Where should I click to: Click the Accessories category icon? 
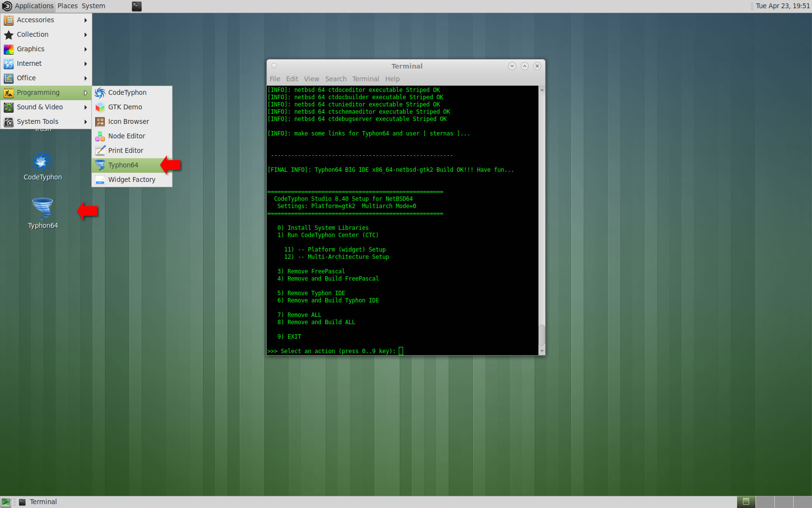(9, 20)
